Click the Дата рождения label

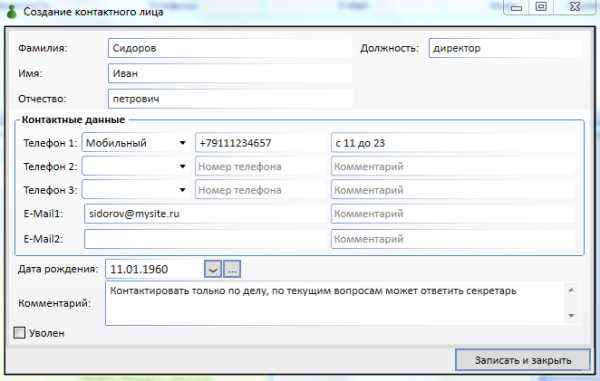pyautogui.click(x=58, y=269)
